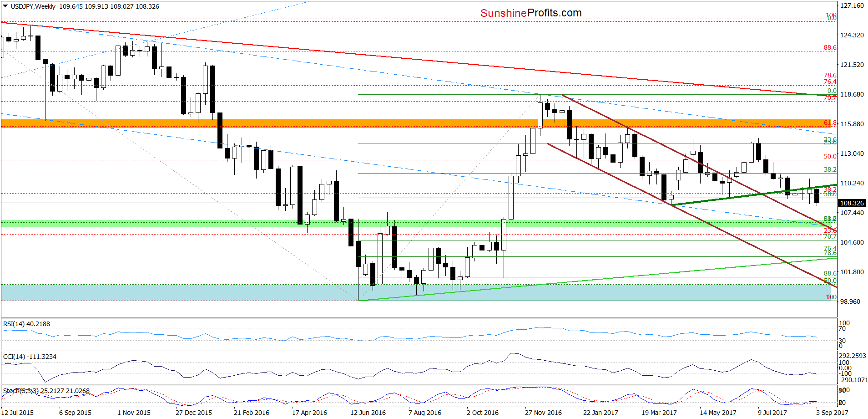Click the 27 Dec 2015 date label
Viewport: 868px width, 419px height.
[194, 413]
